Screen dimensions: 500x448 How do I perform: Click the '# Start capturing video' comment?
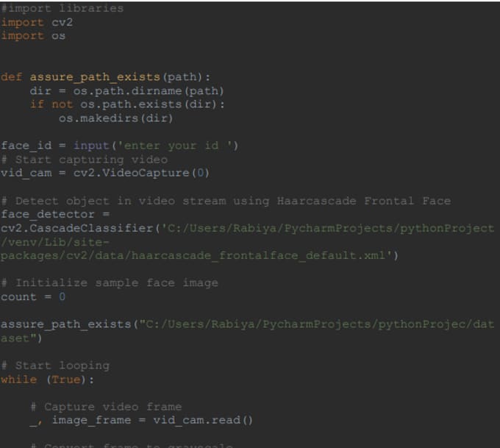(85, 160)
